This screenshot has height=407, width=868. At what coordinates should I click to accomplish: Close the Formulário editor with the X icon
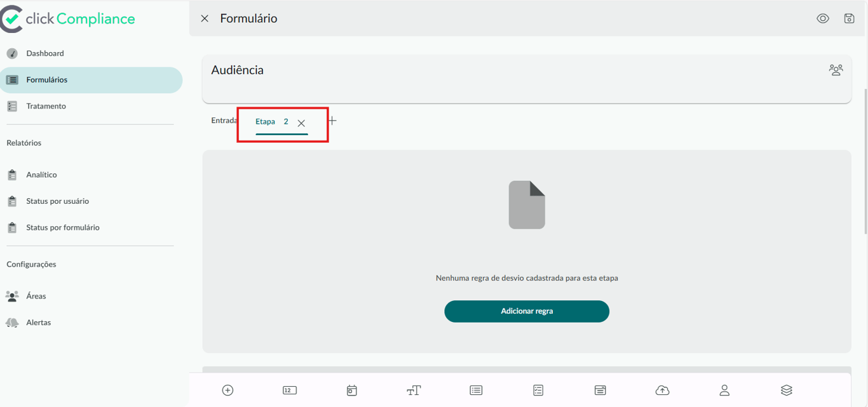[x=205, y=18]
